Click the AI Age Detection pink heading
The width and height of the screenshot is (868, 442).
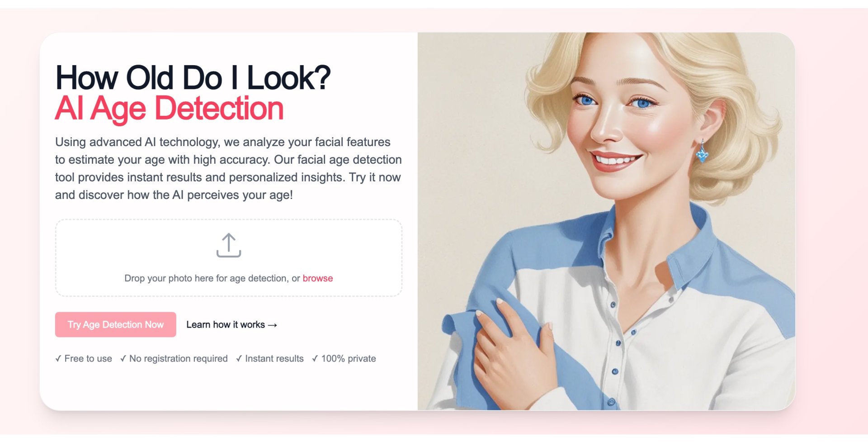(170, 109)
